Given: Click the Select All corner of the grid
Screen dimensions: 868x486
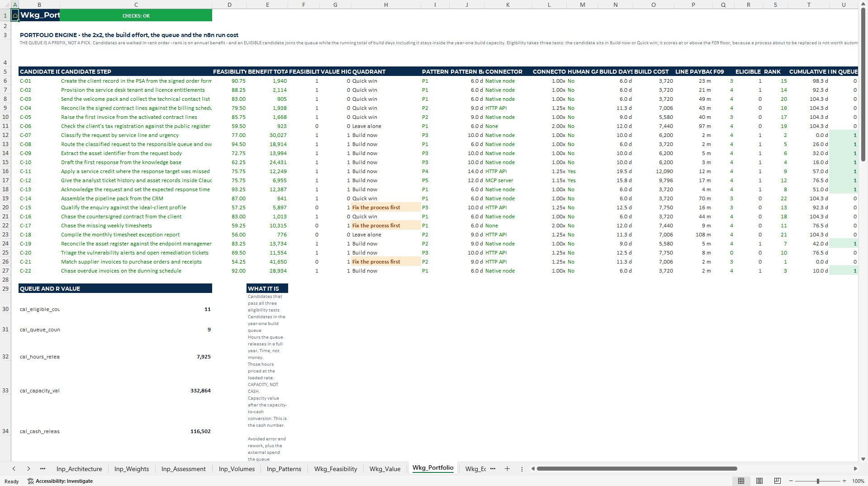Looking at the screenshot, I should click(5, 5).
